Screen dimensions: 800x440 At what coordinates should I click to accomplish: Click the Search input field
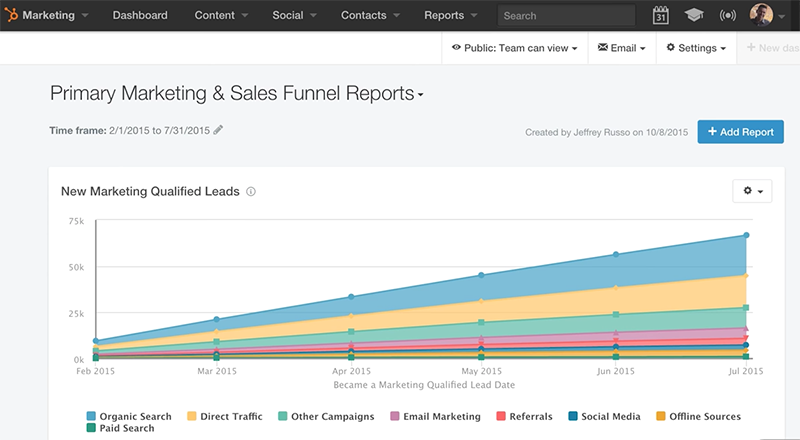pyautogui.click(x=567, y=16)
